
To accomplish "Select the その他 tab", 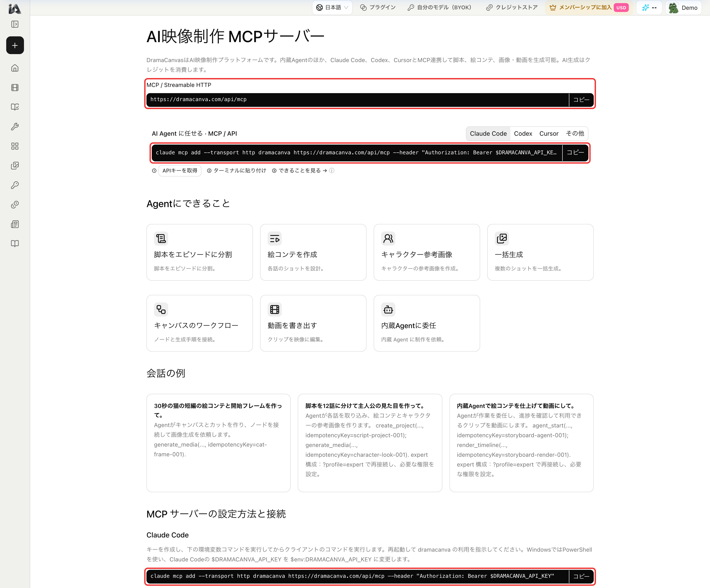I will [x=575, y=133].
